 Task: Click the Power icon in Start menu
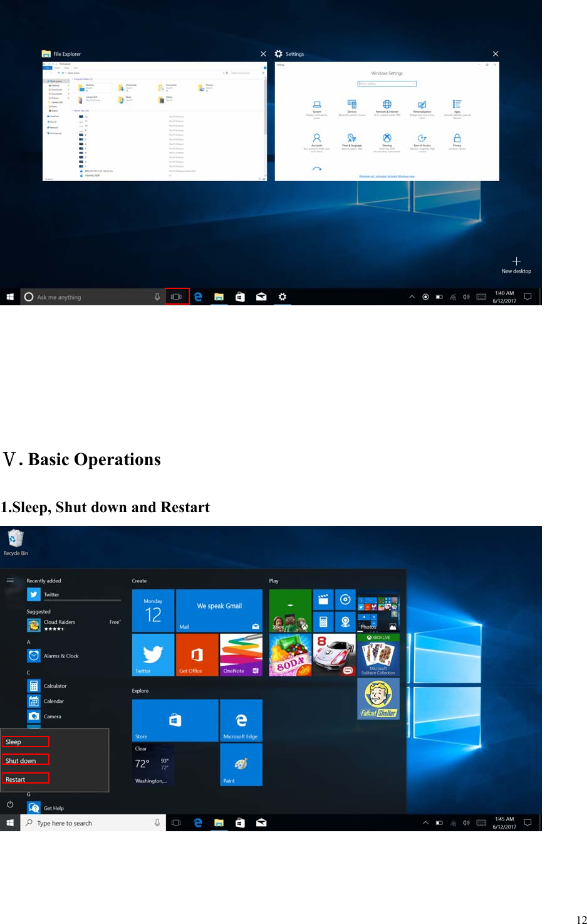10,804
